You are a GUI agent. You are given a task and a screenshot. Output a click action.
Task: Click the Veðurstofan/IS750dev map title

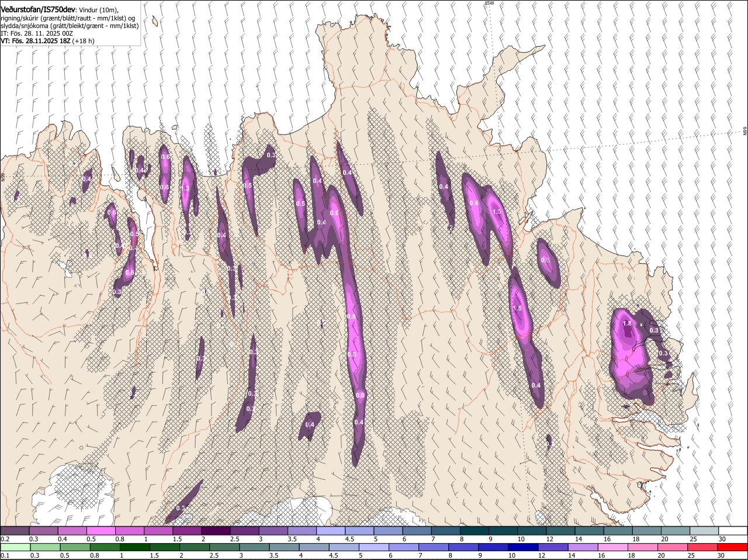pyautogui.click(x=38, y=10)
